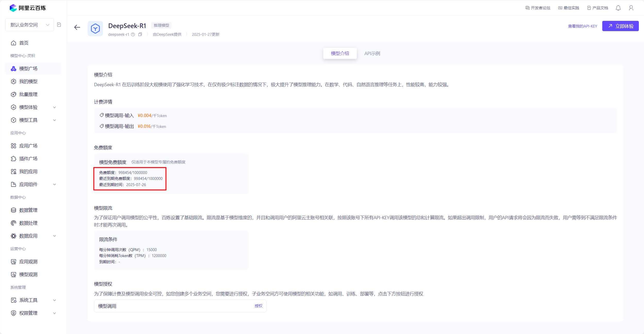Viewport: 644px width, 334px height.
Task: Expand the 模型工具 chevron
Action: click(55, 120)
